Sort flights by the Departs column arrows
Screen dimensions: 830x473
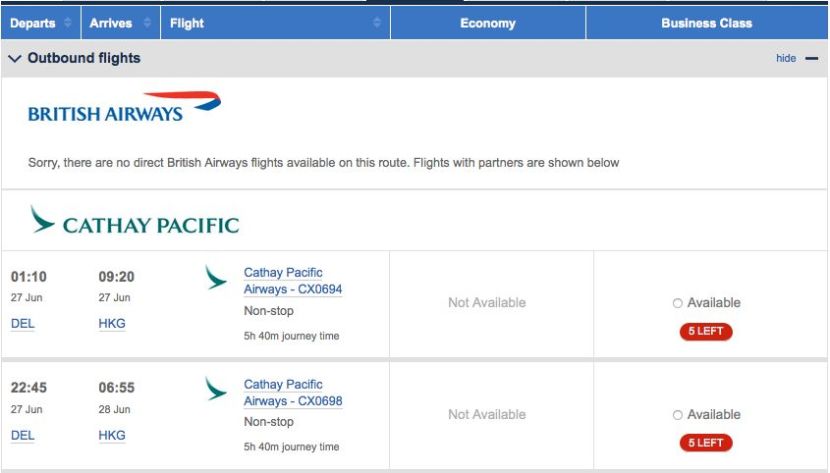[x=67, y=22]
